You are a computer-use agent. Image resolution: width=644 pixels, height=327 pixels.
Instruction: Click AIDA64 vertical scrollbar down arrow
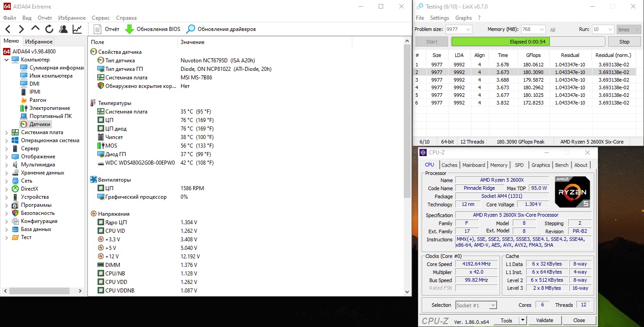(407, 291)
